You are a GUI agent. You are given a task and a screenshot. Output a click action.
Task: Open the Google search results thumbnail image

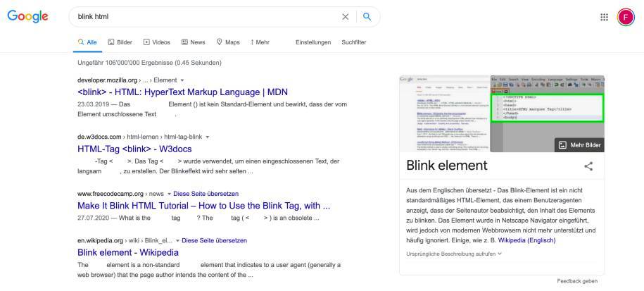click(444, 113)
